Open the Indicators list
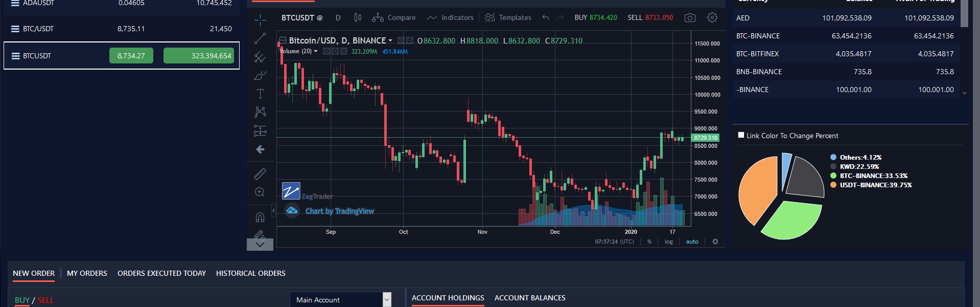The height and width of the screenshot is (307, 980). (450, 17)
